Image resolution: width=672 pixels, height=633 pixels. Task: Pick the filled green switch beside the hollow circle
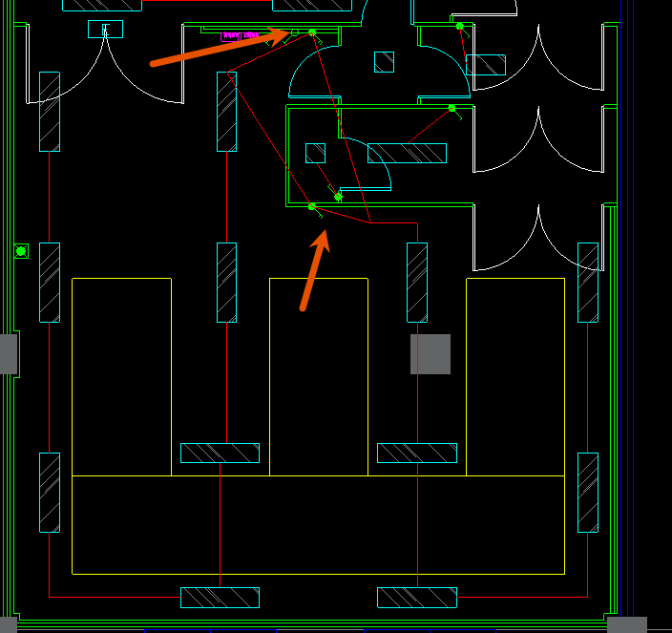[312, 32]
